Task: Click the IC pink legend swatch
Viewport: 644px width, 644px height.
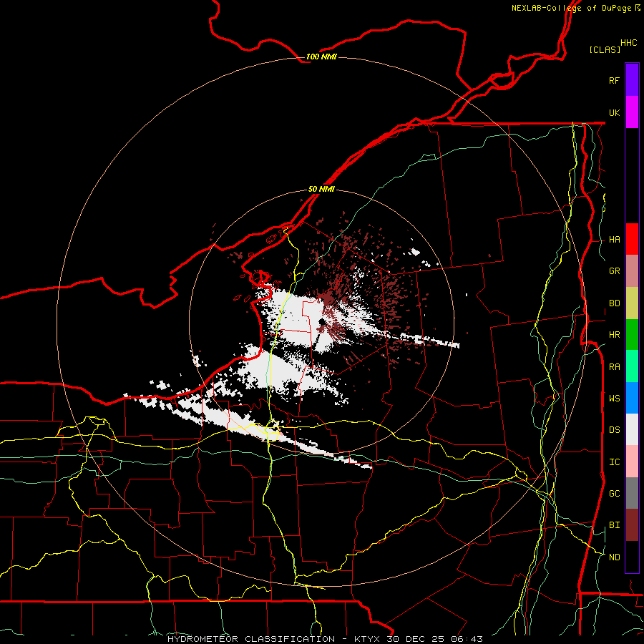Action: click(632, 462)
